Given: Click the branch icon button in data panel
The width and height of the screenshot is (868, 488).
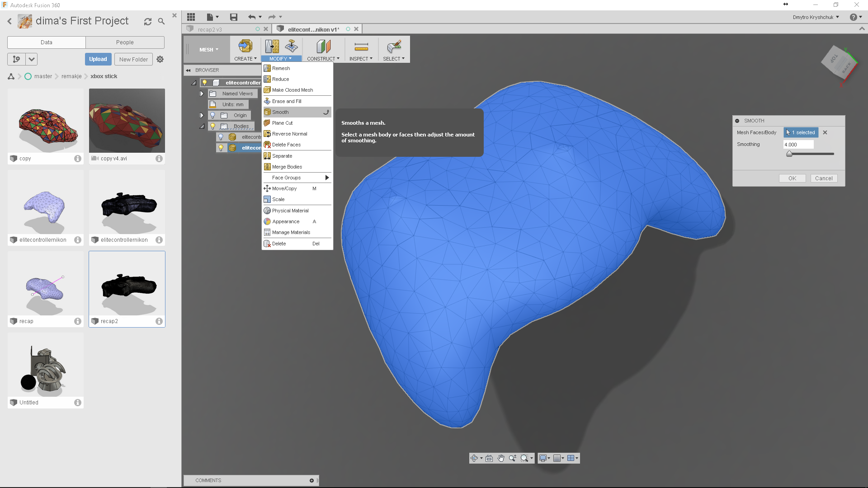Looking at the screenshot, I should click(16, 59).
